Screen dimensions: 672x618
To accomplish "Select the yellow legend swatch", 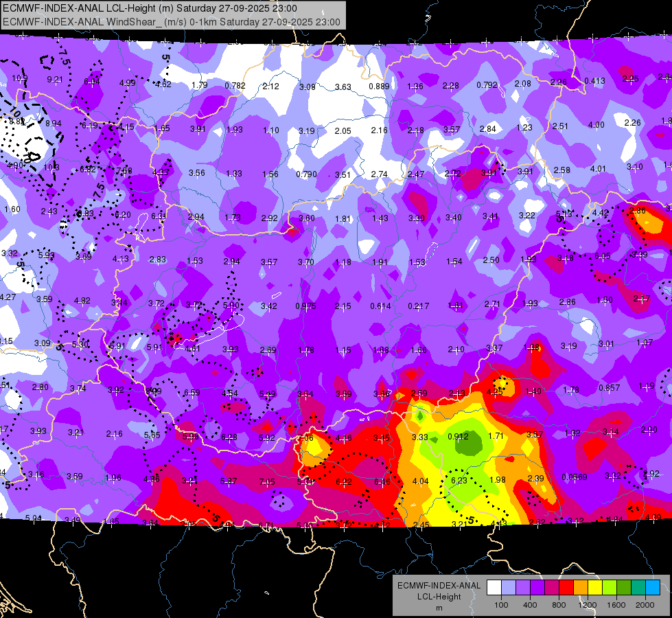I will click(595, 587).
